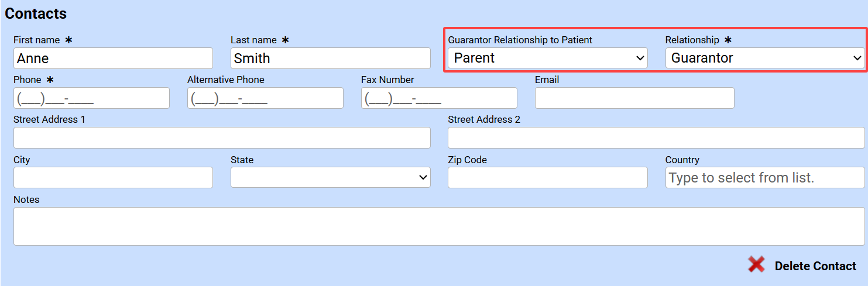Image resolution: width=868 pixels, height=286 pixels.
Task: Click the Delete Contact button
Action: pos(815,266)
